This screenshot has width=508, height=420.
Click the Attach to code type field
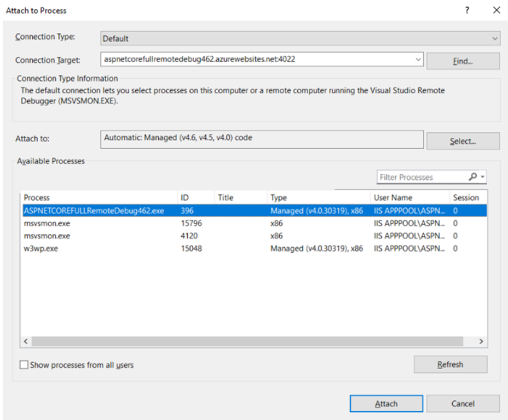click(262, 139)
